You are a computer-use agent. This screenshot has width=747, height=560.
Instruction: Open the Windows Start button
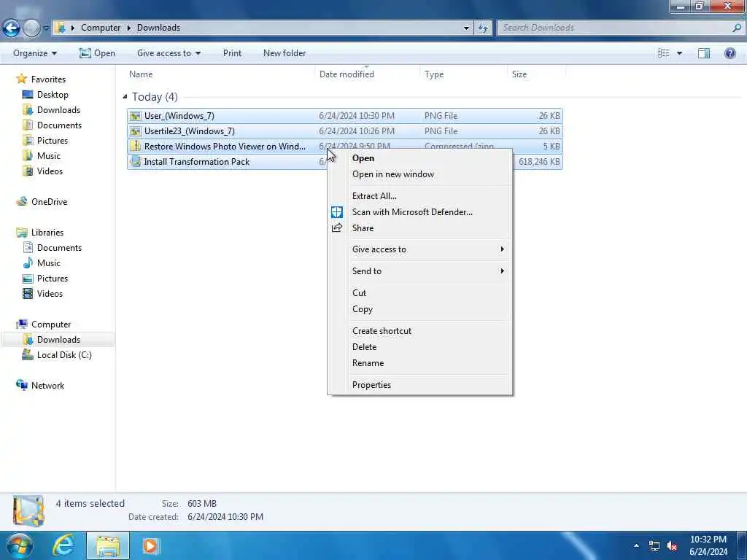pyautogui.click(x=19, y=545)
